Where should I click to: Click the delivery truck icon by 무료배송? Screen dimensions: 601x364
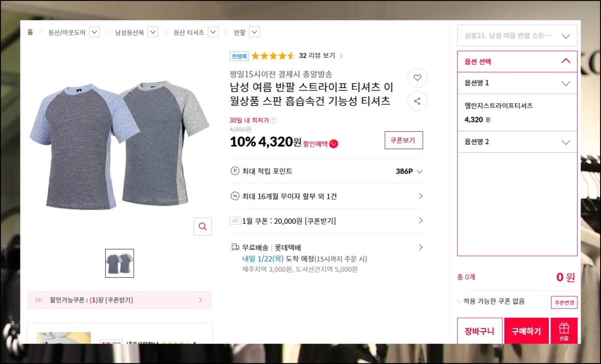pyautogui.click(x=234, y=247)
